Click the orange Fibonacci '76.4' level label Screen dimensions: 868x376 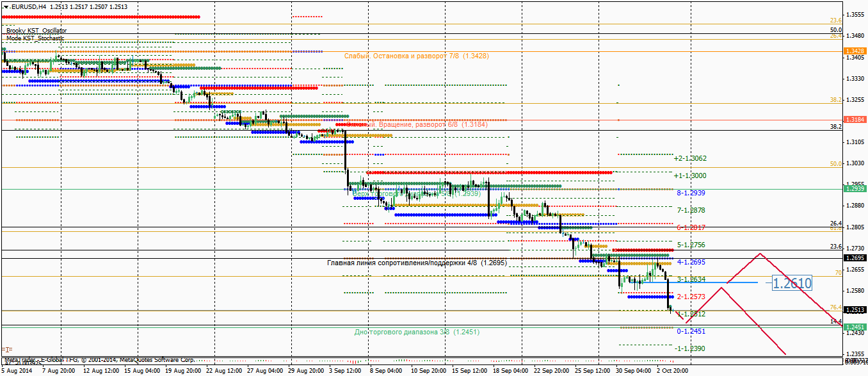835,307
